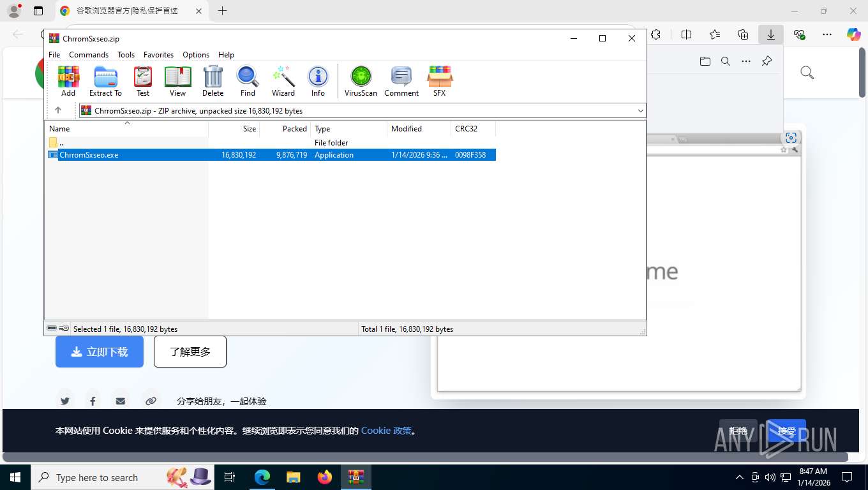868x490 pixels.
Task: Sort by the Packed column header
Action: click(285, 129)
